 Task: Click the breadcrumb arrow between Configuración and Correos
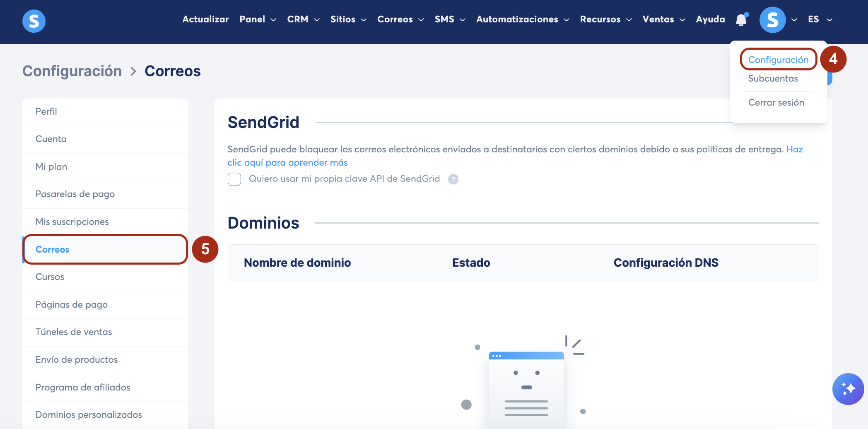coord(133,72)
